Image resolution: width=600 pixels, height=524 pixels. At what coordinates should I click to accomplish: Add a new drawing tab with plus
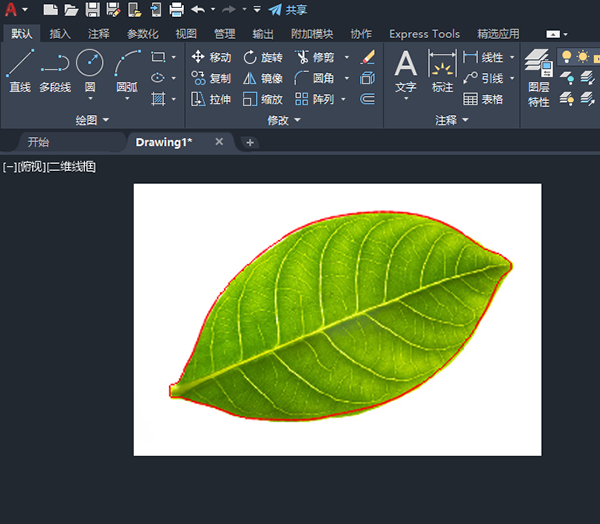(250, 142)
